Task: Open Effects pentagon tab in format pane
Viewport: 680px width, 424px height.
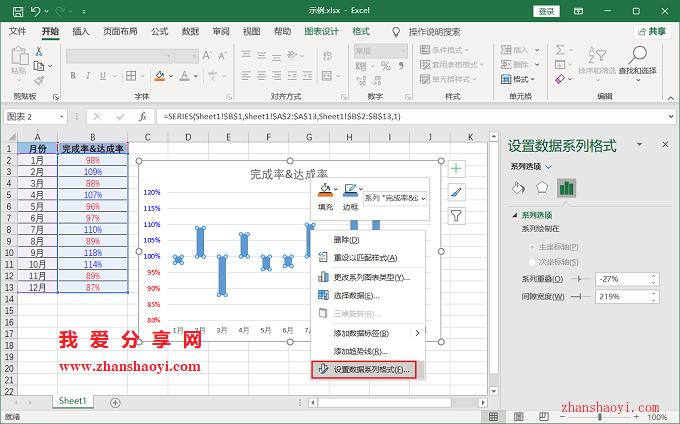Action: [542, 188]
